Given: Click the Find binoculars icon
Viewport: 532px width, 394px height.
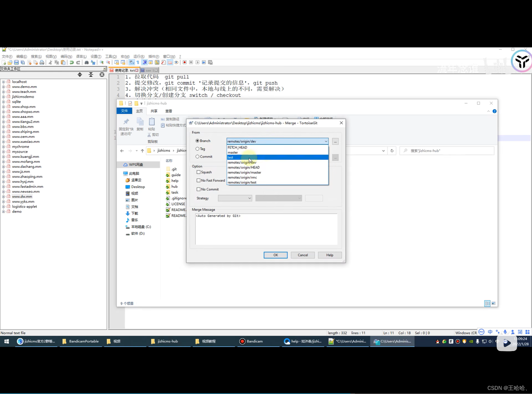Looking at the screenshot, I should pyautogui.click(x=87, y=63).
